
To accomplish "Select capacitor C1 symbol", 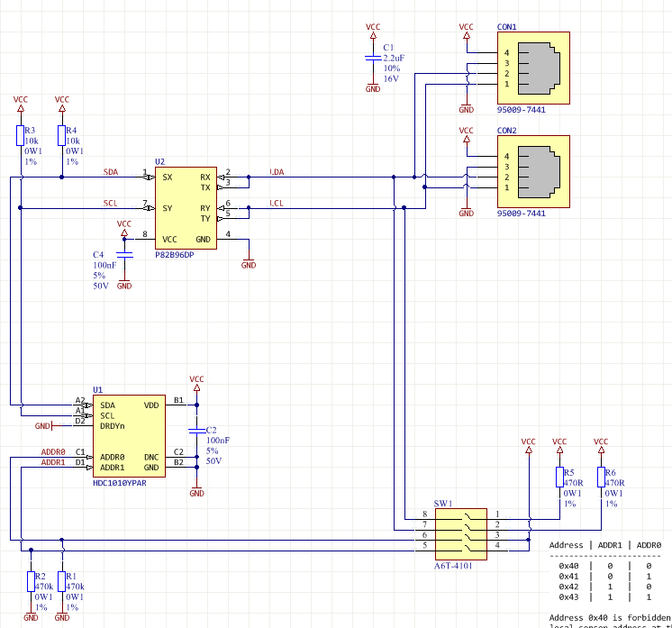I will click(x=373, y=58).
